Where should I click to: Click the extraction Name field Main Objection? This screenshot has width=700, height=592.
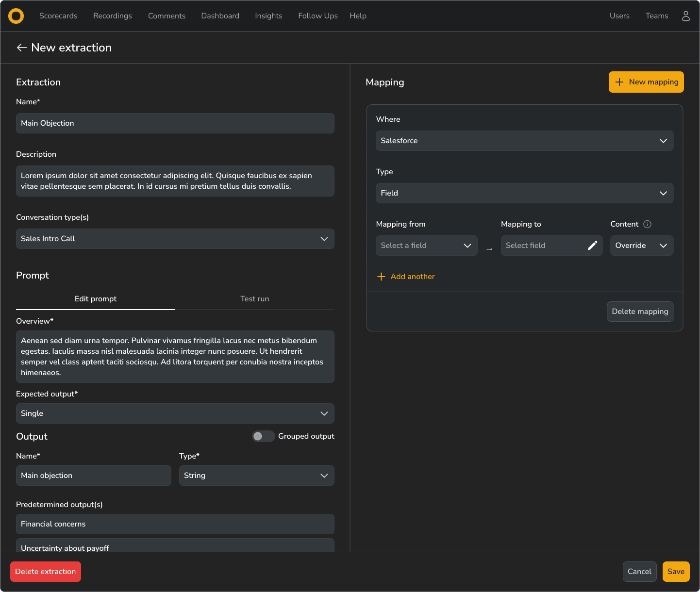(x=175, y=123)
